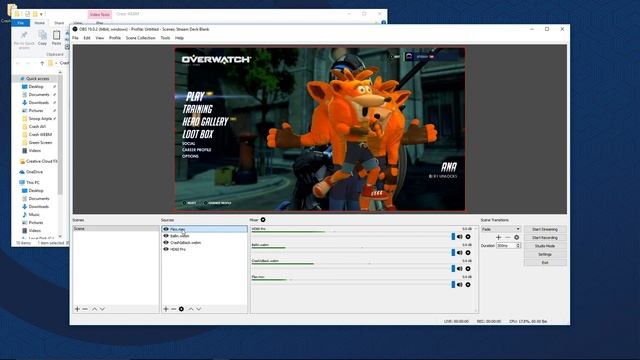The height and width of the screenshot is (360, 640).
Task: Open the Fade transition dropdown
Action: click(501, 229)
